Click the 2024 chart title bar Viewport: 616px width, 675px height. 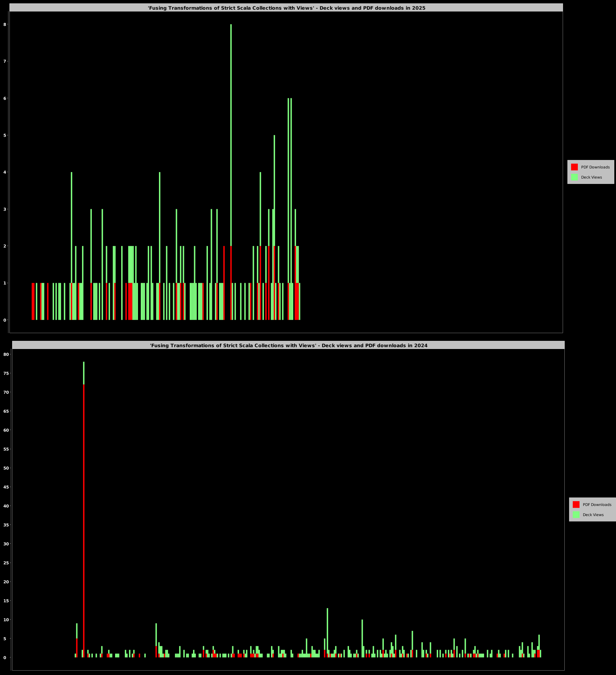click(x=288, y=345)
